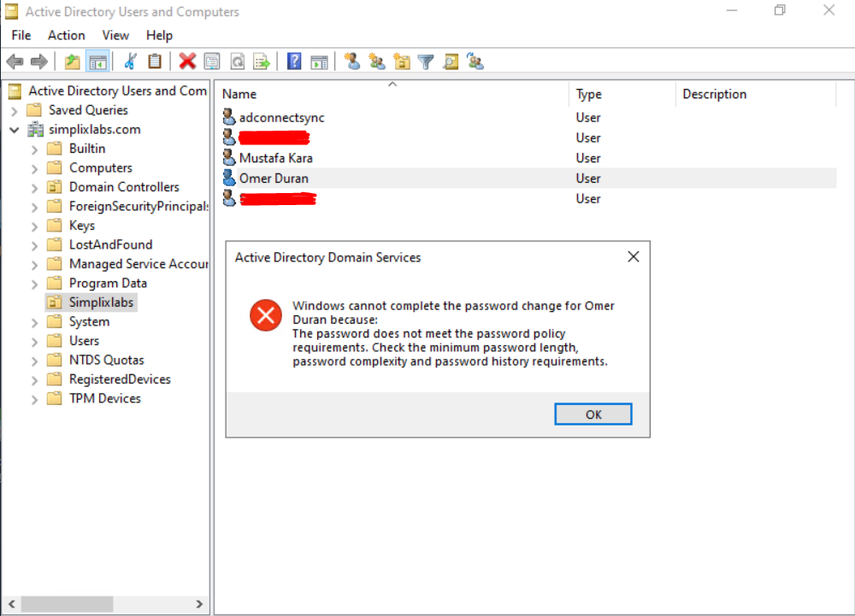Go up one level with the folder icon

pos(72,62)
